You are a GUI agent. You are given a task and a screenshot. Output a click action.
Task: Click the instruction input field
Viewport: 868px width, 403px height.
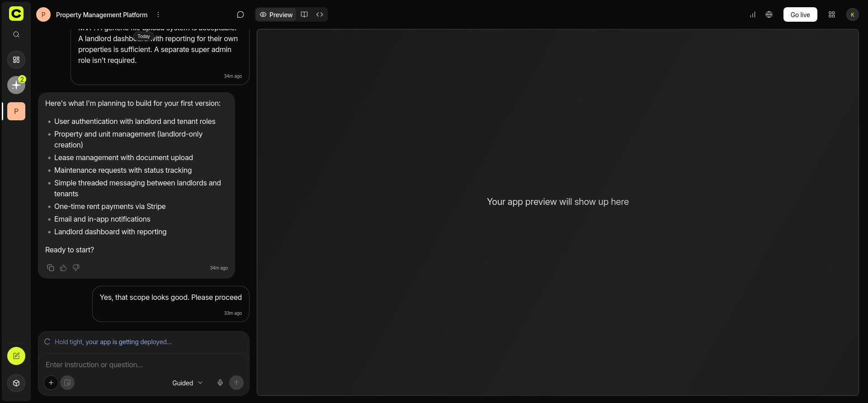pyautogui.click(x=144, y=365)
